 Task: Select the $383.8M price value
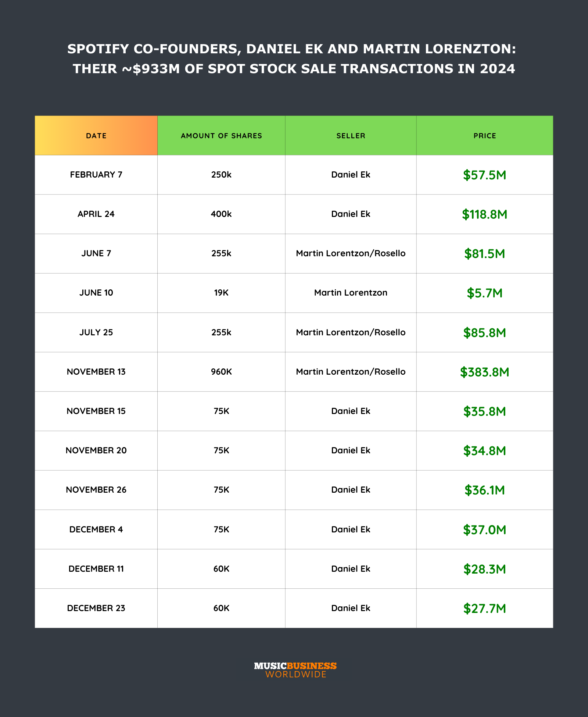pos(484,372)
